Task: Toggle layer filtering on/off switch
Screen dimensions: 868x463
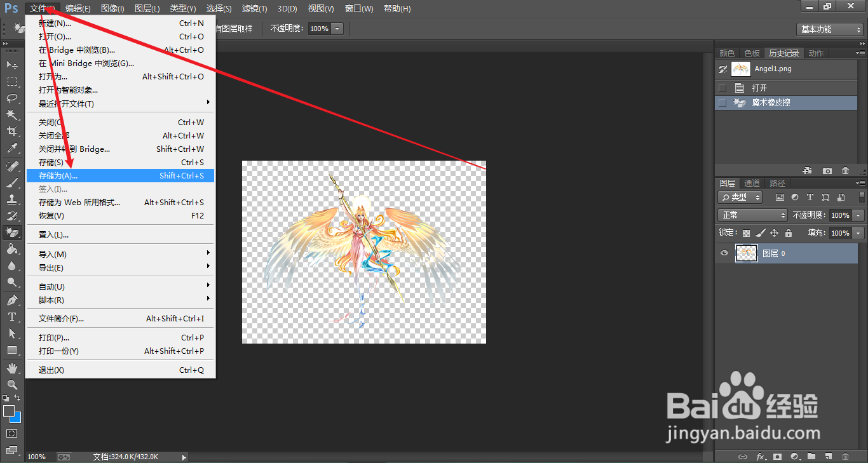Action: point(861,198)
